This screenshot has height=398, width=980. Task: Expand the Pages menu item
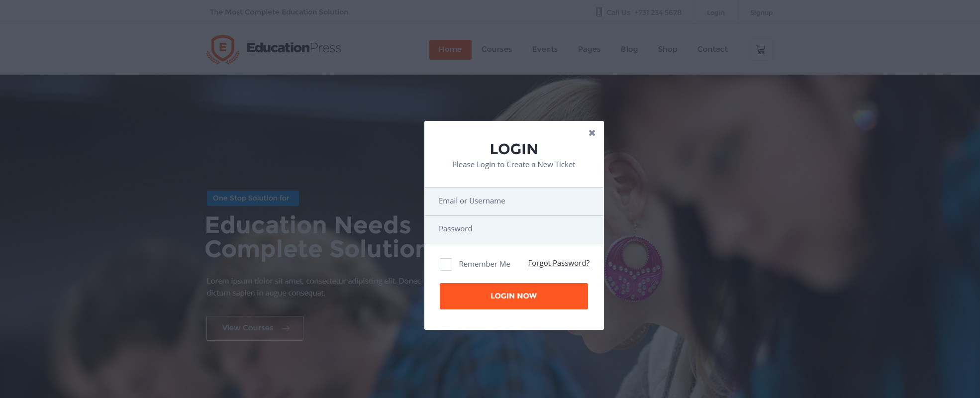[x=589, y=49]
